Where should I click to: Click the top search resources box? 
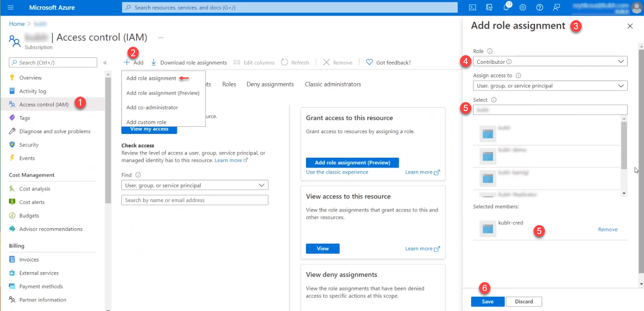coord(290,8)
